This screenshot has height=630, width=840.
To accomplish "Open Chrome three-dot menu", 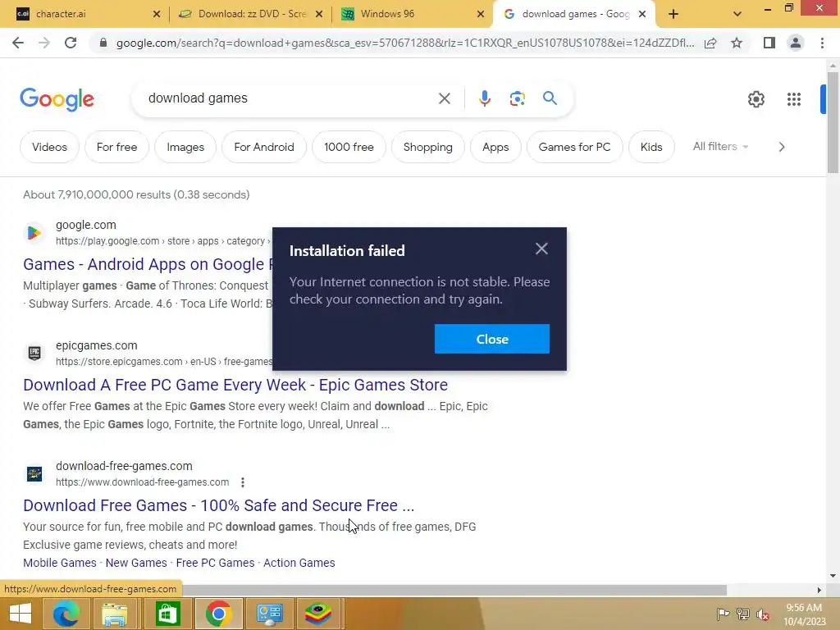I will tap(822, 43).
